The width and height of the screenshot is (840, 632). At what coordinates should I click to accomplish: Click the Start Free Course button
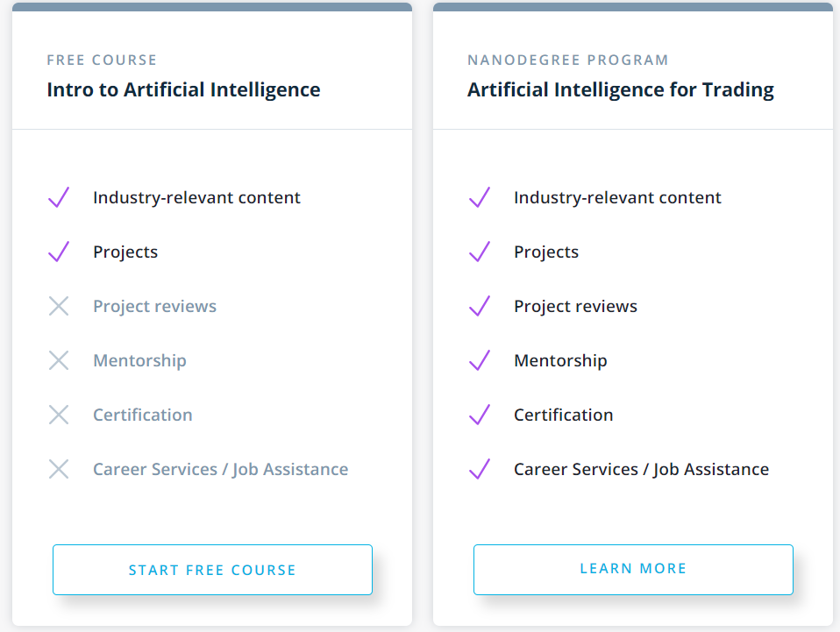click(x=212, y=570)
